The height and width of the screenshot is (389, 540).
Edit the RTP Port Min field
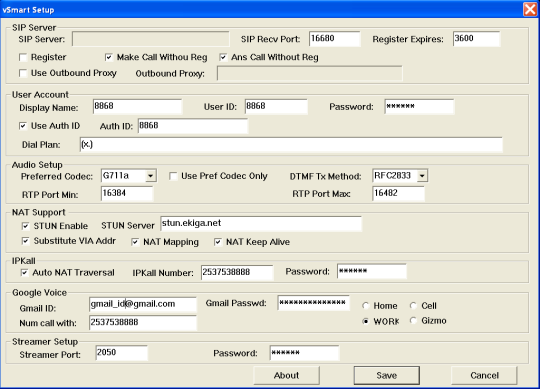127,193
